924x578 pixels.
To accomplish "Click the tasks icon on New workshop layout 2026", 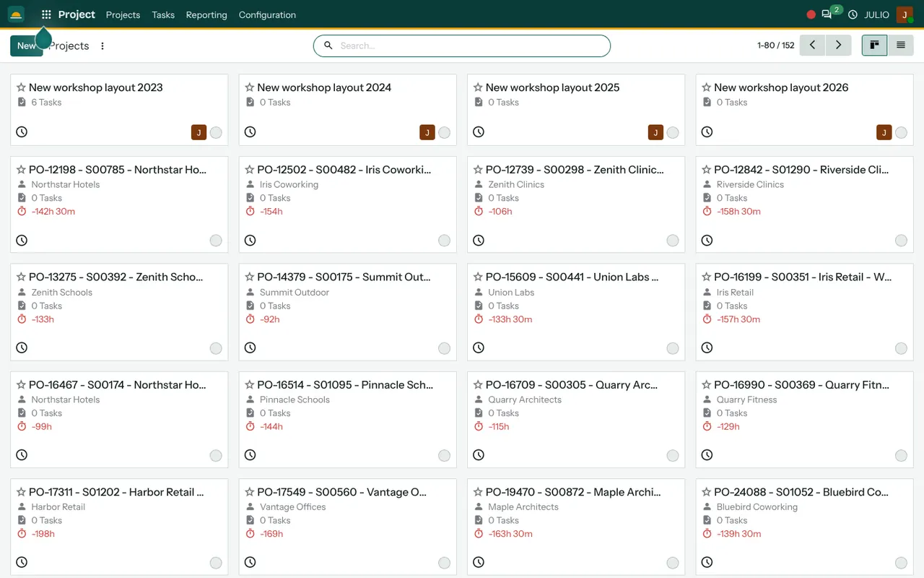I will click(707, 103).
